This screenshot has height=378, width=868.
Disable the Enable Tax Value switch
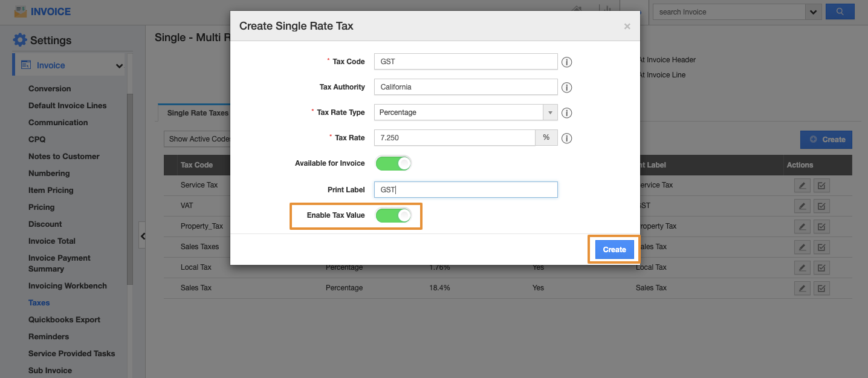394,215
